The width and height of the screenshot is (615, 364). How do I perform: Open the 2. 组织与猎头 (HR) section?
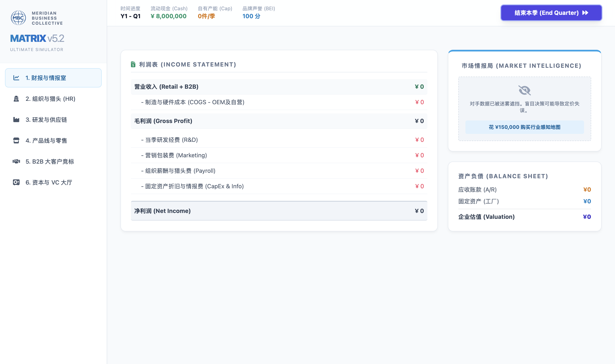pos(53,99)
